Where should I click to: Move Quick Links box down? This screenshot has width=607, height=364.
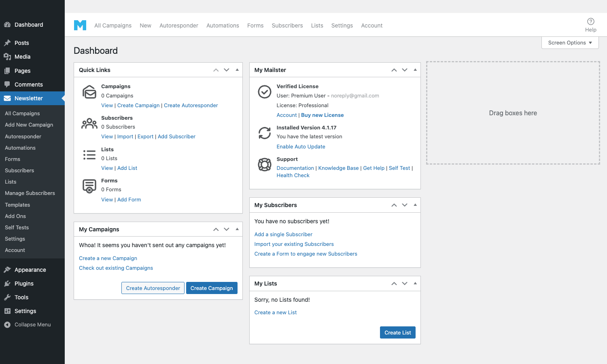[x=227, y=70]
